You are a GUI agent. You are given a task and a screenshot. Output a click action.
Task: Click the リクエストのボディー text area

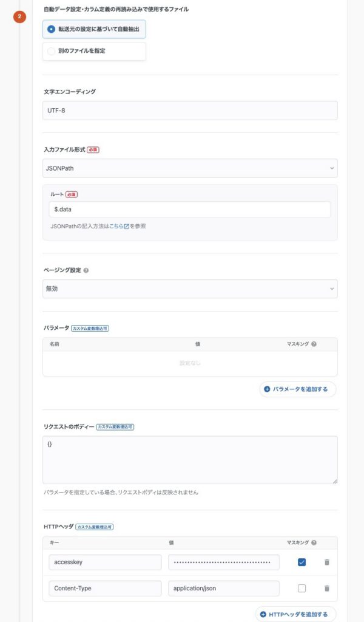coord(190,460)
